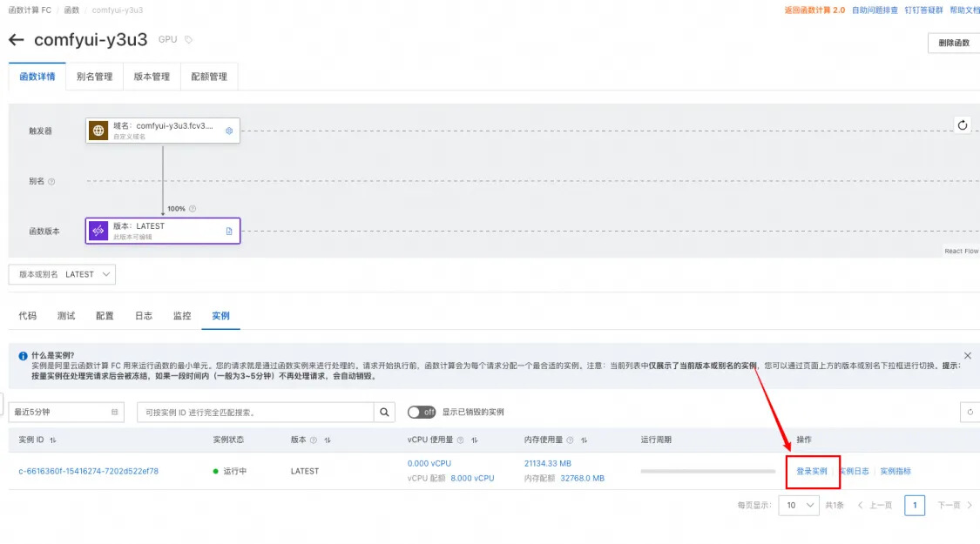Click the 删除函数 button
The height and width of the screenshot is (544, 980).
point(954,43)
